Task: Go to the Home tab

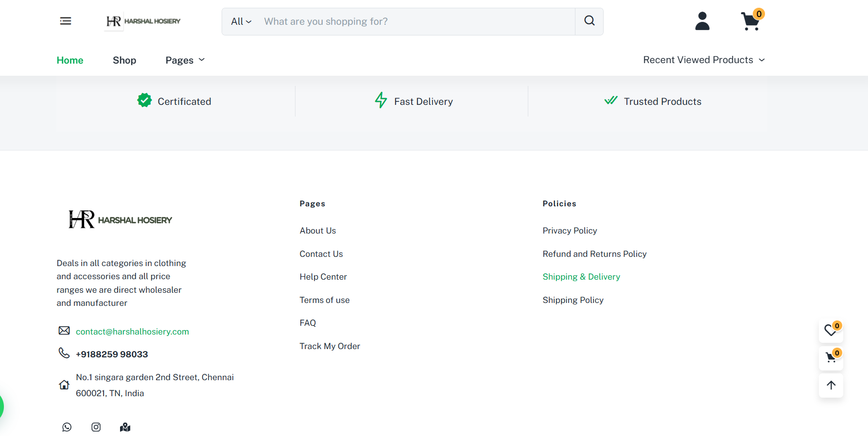Action: coord(70,60)
